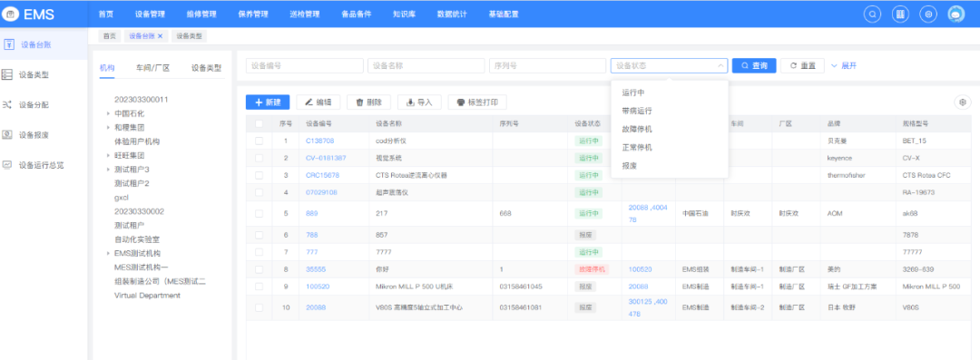Viewport: 980px width, 360px height.
Task: Open 保养管理 in top navigation
Action: coord(253,14)
